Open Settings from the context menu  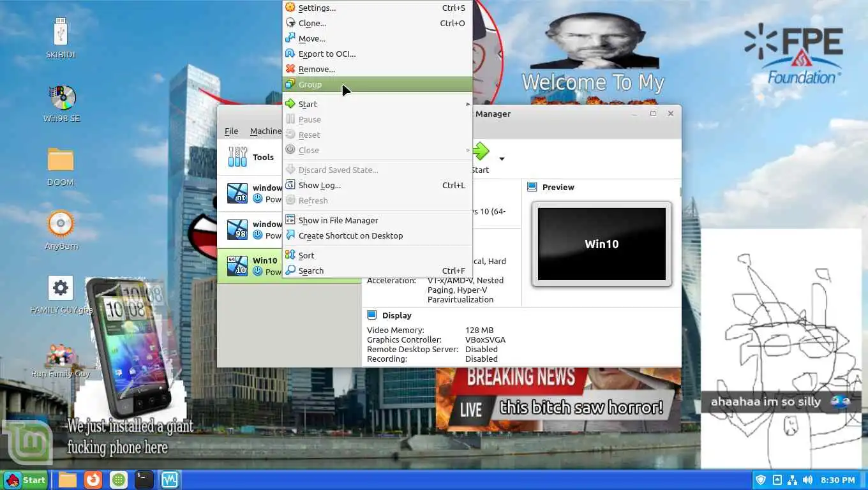(x=377, y=8)
